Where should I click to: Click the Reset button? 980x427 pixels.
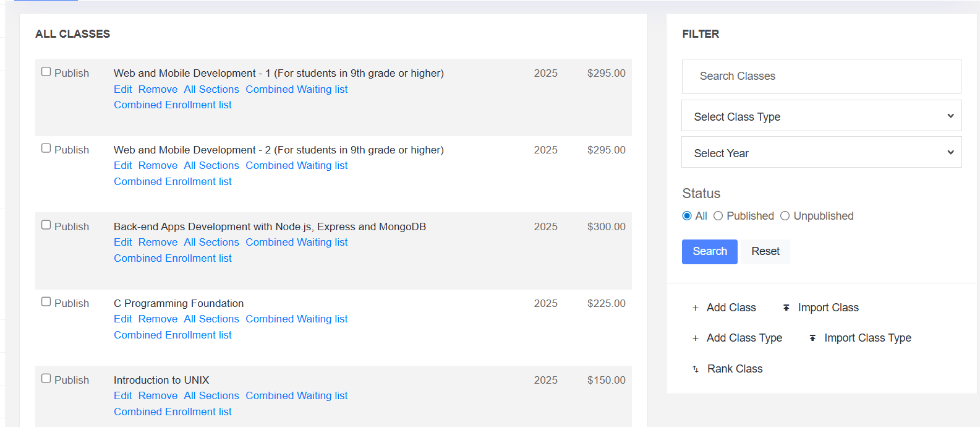click(x=765, y=252)
